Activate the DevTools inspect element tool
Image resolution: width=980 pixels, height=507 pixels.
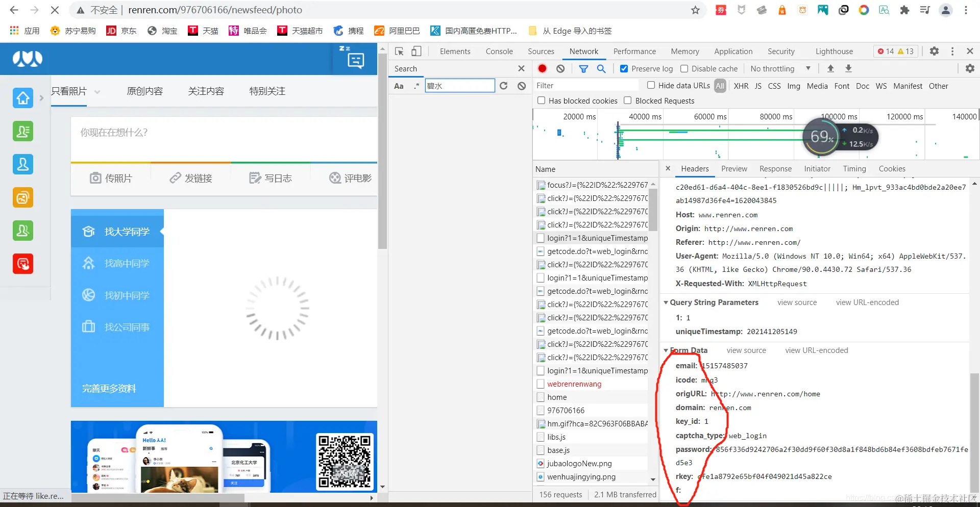tap(399, 51)
